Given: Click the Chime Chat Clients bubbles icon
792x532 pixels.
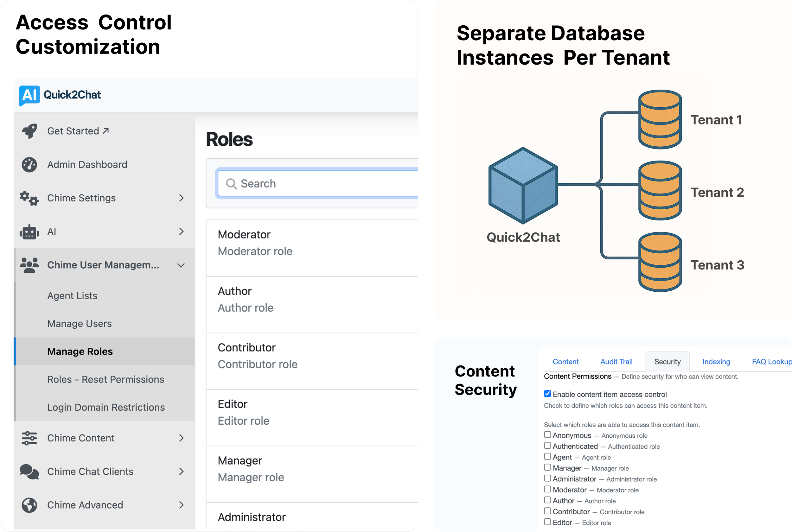Looking at the screenshot, I should pyautogui.click(x=29, y=472).
